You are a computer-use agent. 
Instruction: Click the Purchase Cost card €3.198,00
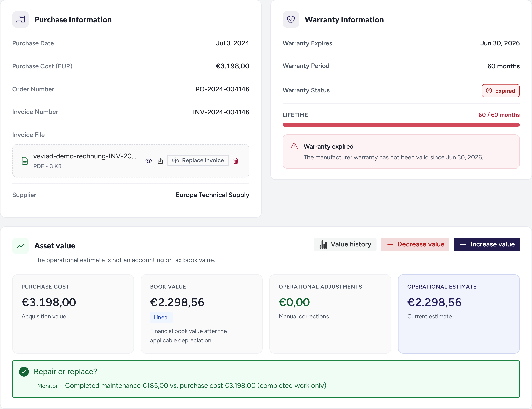pyautogui.click(x=73, y=314)
